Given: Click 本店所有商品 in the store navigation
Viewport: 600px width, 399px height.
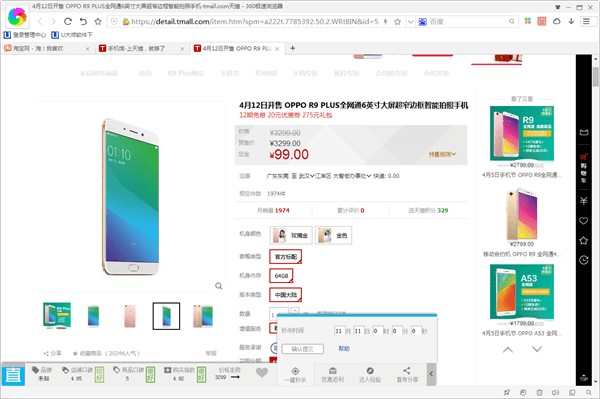Looking at the screenshot, I should click(99, 73).
